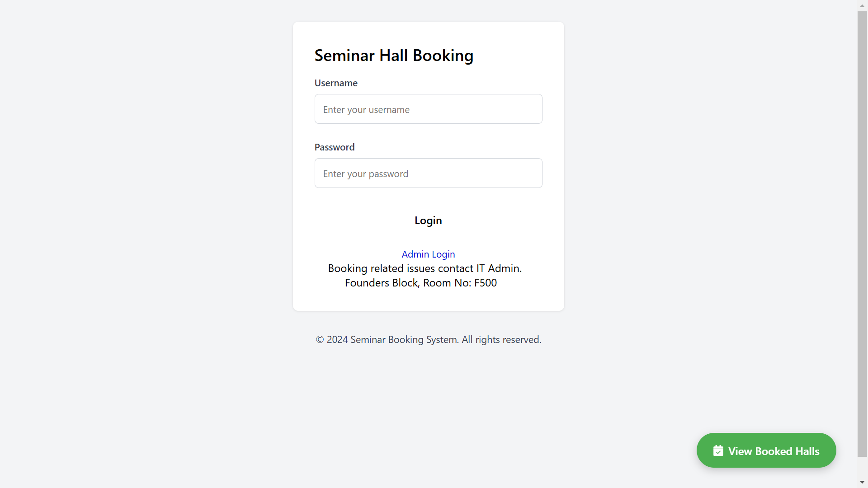This screenshot has height=488, width=868.
Task: Click the Username label
Action: [x=336, y=83]
